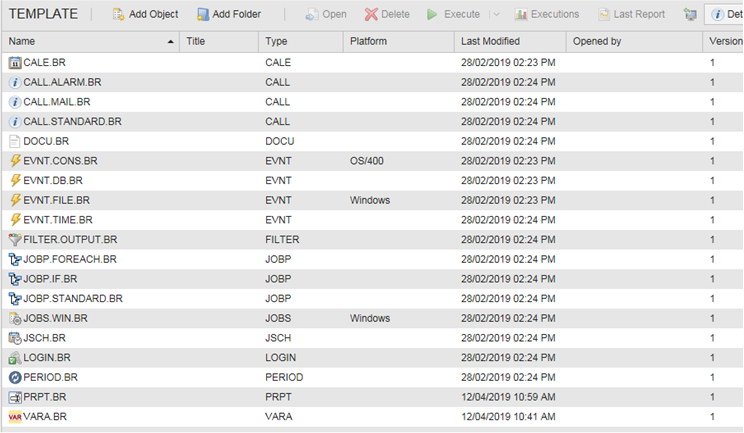The width and height of the screenshot is (744, 433).
Task: Toggle the Name column sort arrow
Action: point(170,42)
